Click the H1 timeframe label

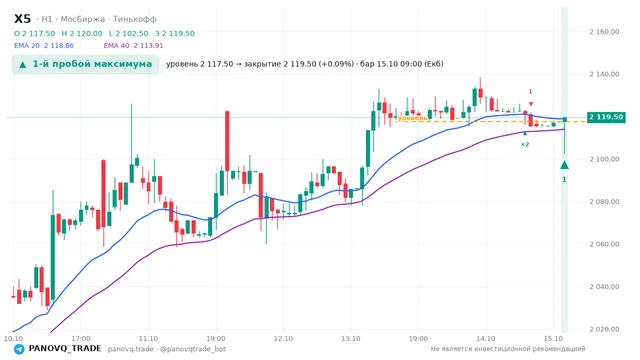[x=47, y=19]
